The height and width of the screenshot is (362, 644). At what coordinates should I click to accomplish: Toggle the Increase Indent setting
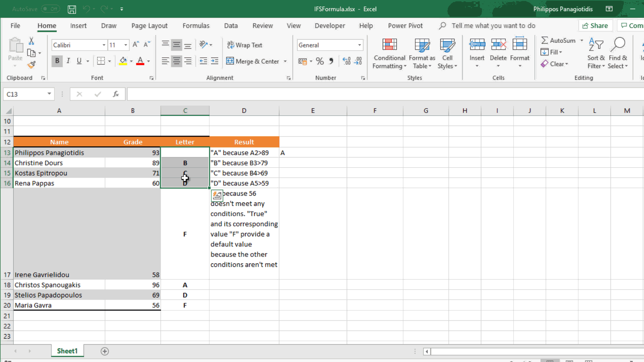(x=215, y=61)
